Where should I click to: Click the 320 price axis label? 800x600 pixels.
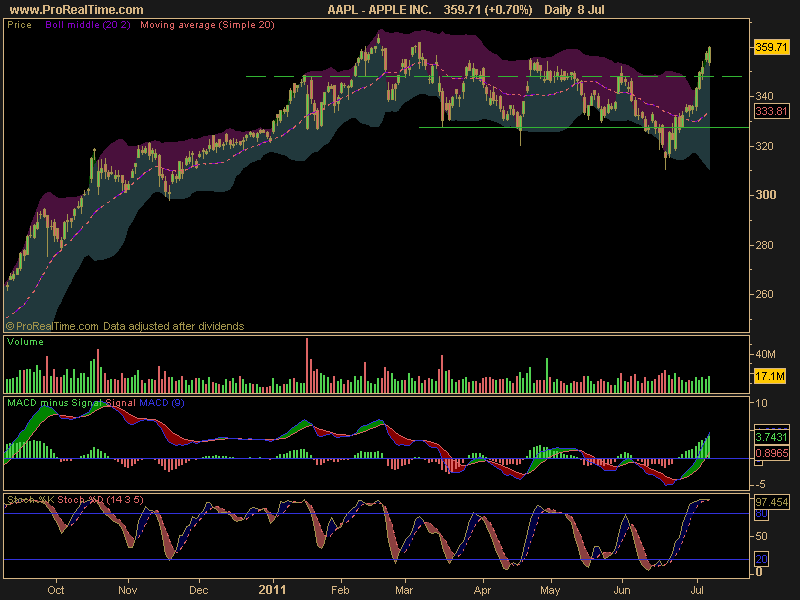click(x=764, y=146)
